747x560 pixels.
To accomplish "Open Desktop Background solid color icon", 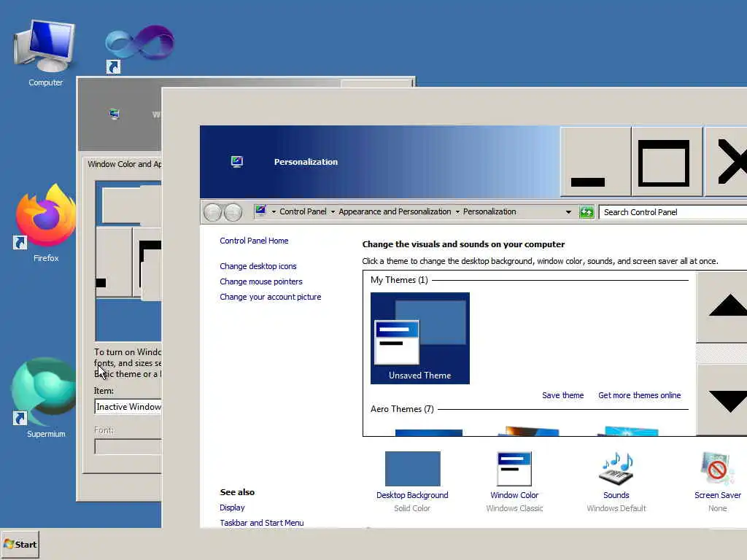I will (412, 469).
